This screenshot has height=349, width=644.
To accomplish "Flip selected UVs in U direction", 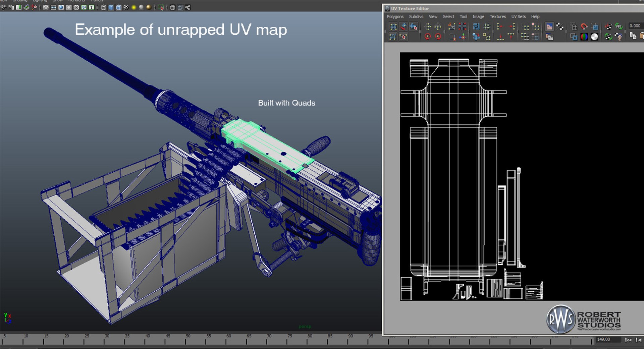I will (428, 26).
